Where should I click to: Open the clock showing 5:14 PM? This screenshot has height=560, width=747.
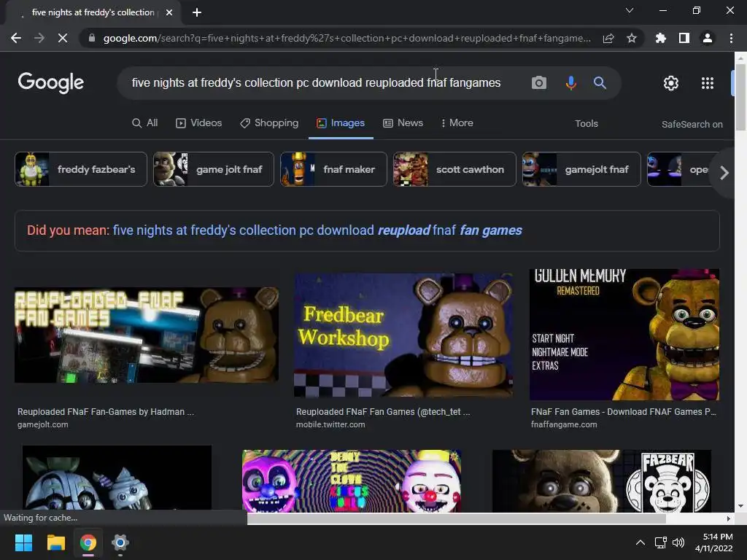[x=713, y=542]
